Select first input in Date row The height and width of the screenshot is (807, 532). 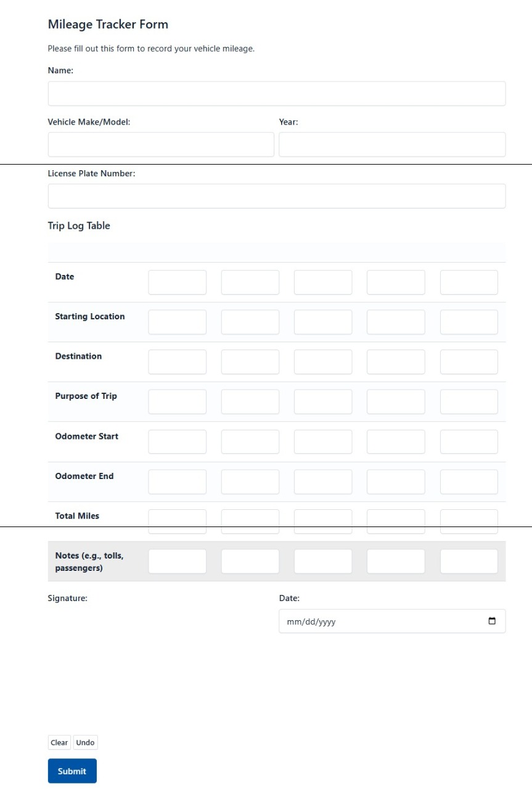(x=178, y=282)
